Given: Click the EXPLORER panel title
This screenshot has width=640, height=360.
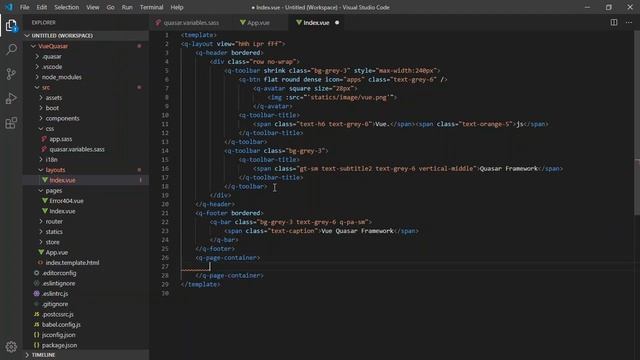Looking at the screenshot, I should click(44, 22).
